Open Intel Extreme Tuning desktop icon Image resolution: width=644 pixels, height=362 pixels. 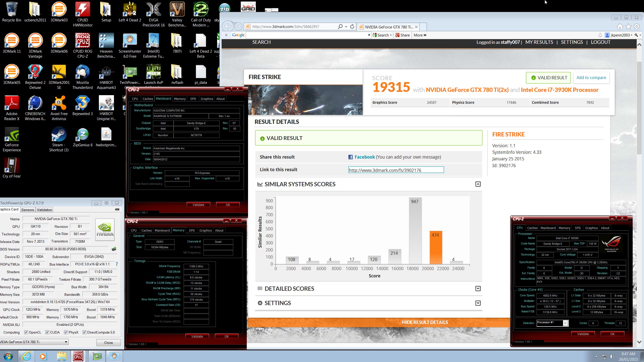click(x=153, y=46)
